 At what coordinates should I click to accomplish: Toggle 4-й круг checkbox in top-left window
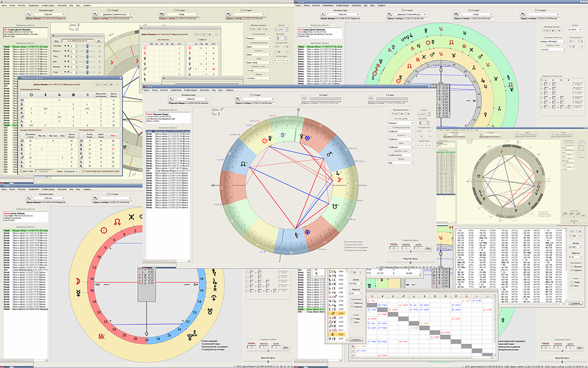click(242, 10)
